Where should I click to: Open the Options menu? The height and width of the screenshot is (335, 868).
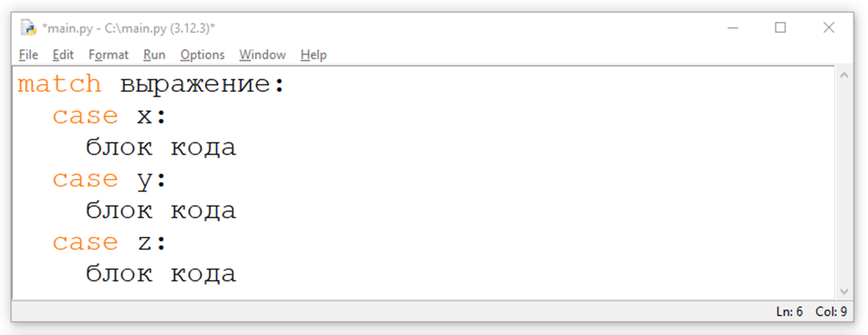click(x=202, y=55)
